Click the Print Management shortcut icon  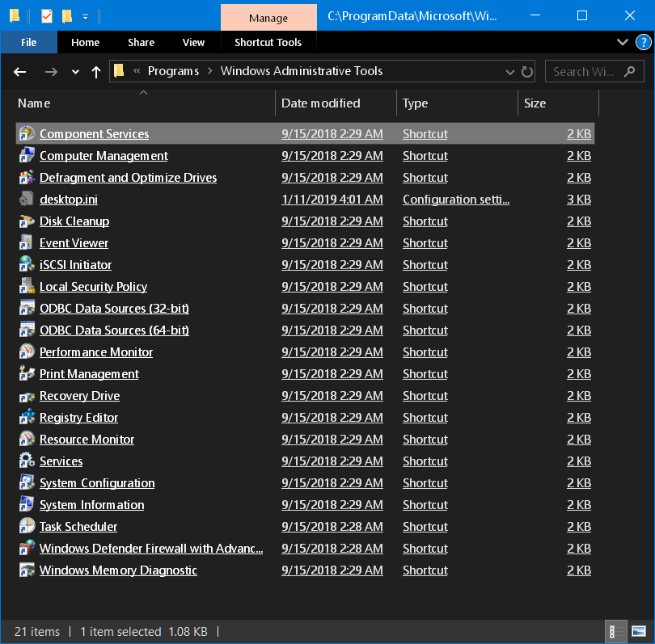(x=27, y=373)
